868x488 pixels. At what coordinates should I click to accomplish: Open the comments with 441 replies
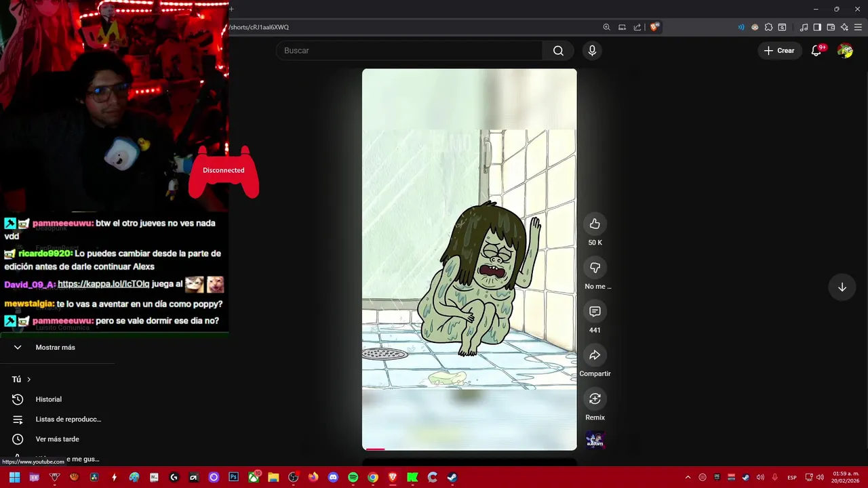[x=595, y=312]
